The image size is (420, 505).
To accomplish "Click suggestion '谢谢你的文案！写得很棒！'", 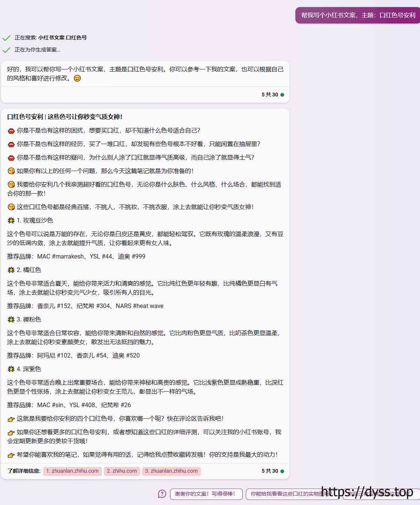I will pyautogui.click(x=206, y=494).
